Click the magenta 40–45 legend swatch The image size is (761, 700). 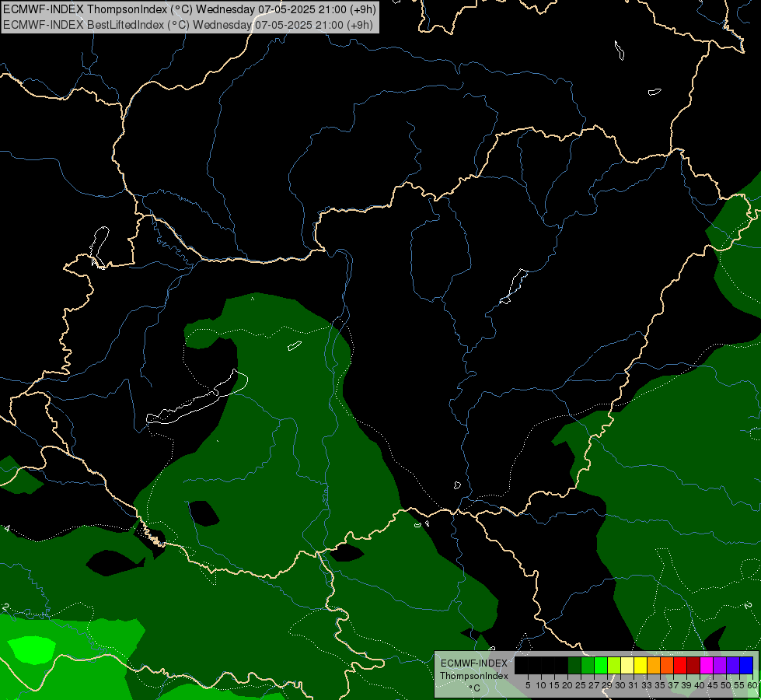point(707,665)
